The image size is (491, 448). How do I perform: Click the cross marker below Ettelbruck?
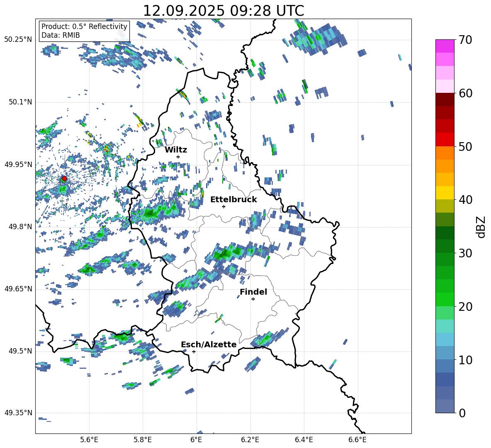tap(224, 206)
